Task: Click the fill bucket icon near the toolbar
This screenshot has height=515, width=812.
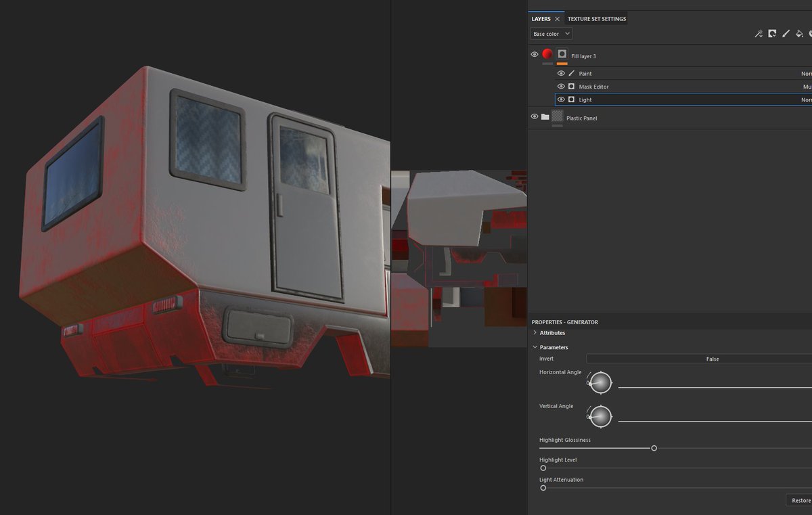Action: [800, 32]
